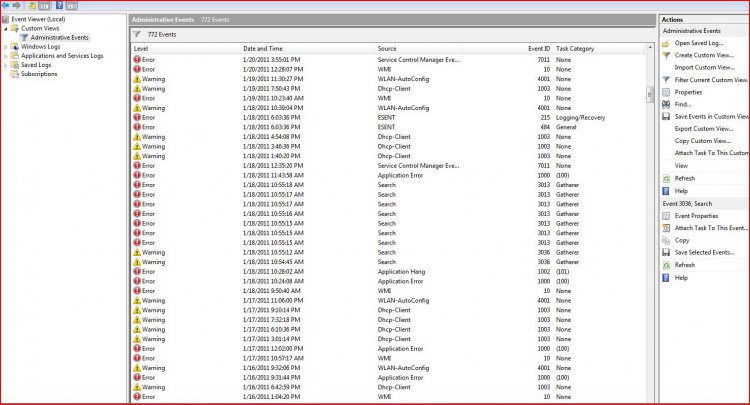Click the Refresh icon under Administrative Events actions
The image size is (750, 405).
click(x=666, y=178)
